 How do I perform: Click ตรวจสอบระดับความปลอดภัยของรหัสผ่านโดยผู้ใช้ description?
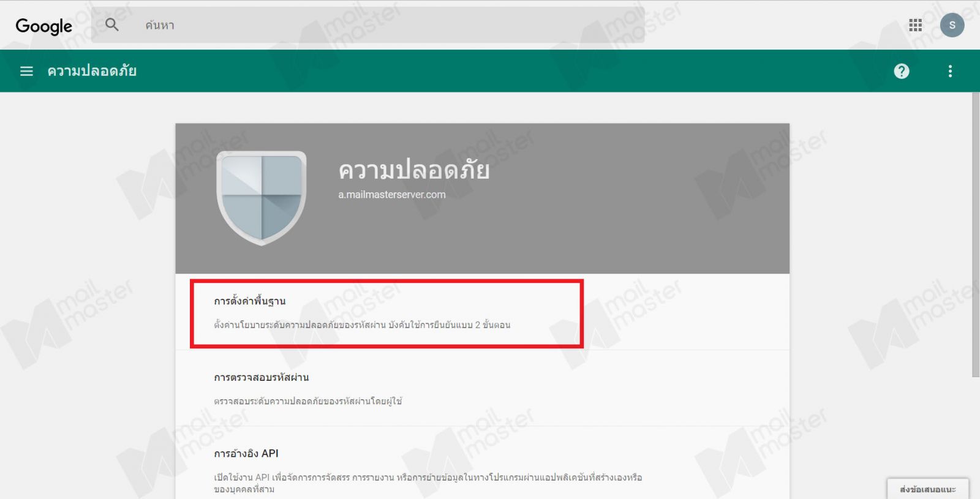[x=308, y=401]
